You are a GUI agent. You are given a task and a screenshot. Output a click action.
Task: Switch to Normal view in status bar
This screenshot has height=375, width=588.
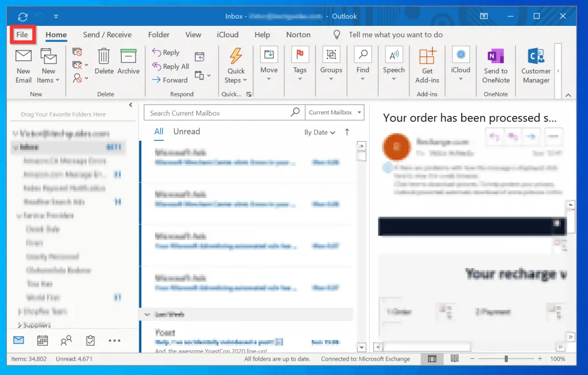pos(432,359)
